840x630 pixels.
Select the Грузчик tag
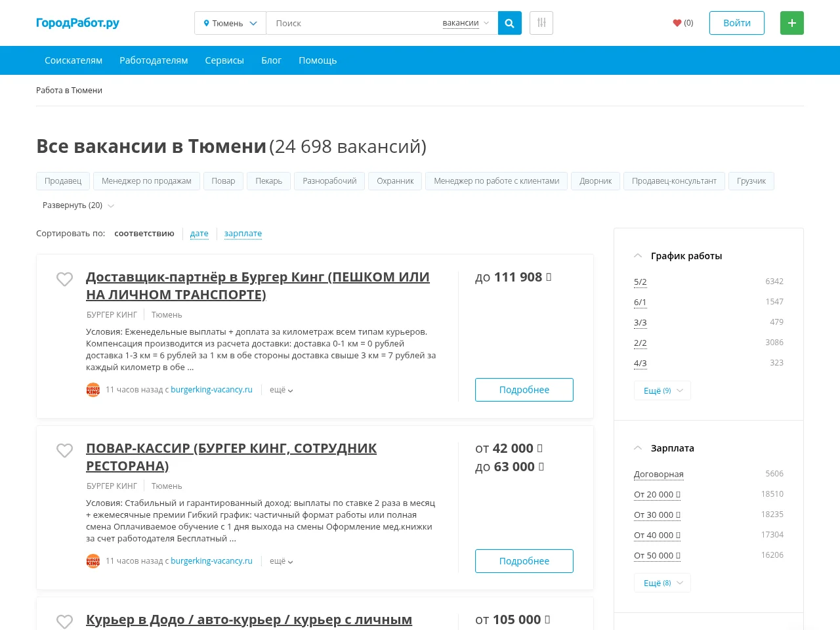[751, 181]
